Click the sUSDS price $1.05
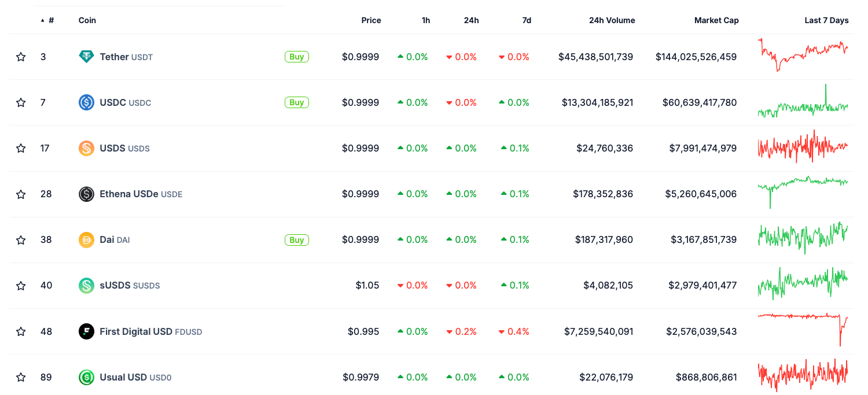This screenshot has width=868, height=395. [x=367, y=285]
